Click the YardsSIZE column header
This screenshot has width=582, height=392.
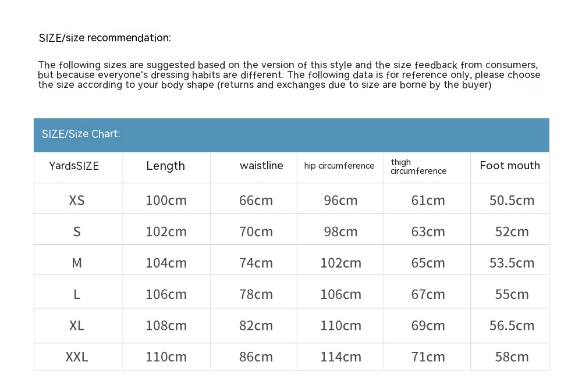coord(74,166)
